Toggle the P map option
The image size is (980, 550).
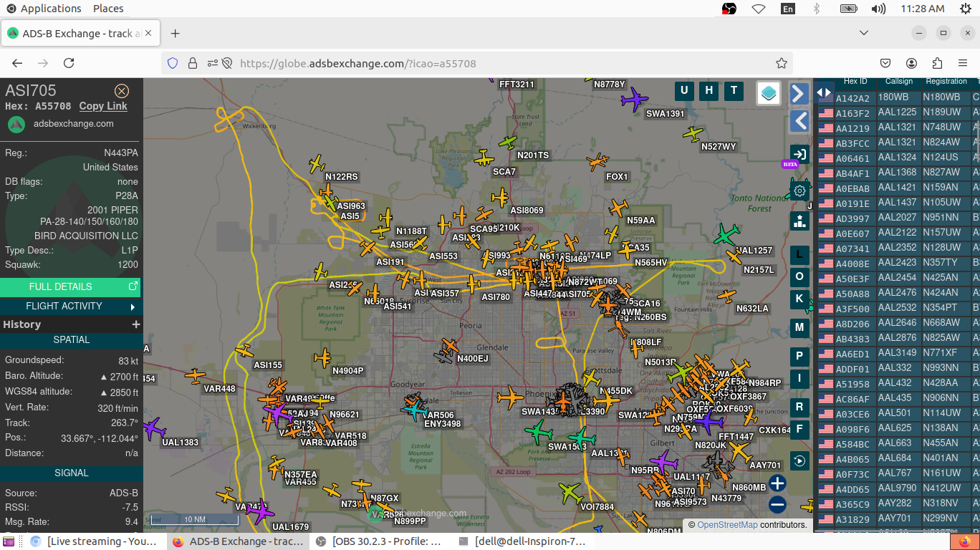coord(799,356)
